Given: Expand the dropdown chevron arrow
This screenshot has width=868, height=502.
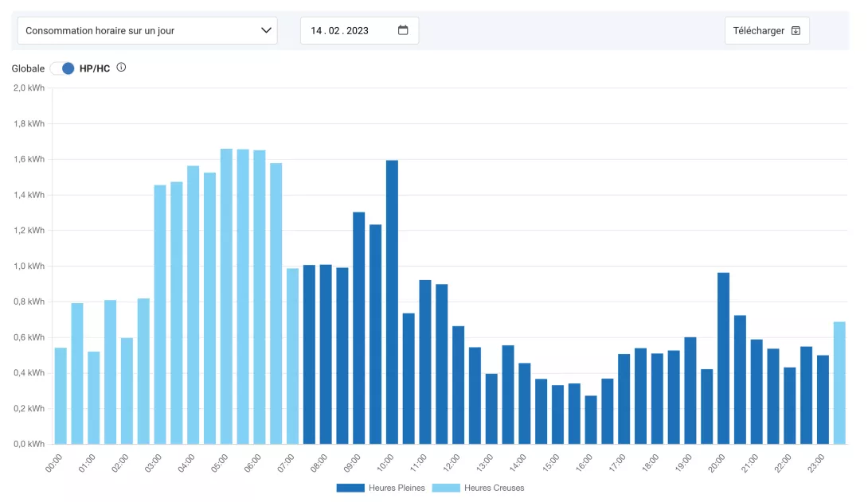Looking at the screenshot, I should [x=266, y=30].
